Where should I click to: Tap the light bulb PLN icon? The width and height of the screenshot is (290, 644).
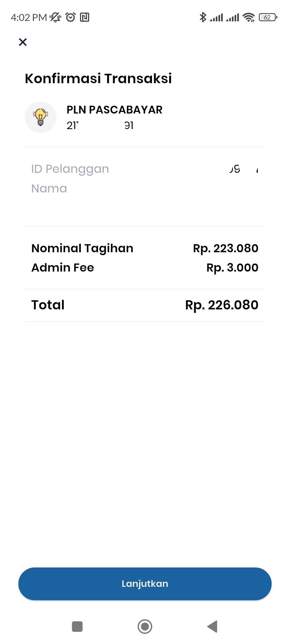(x=41, y=117)
